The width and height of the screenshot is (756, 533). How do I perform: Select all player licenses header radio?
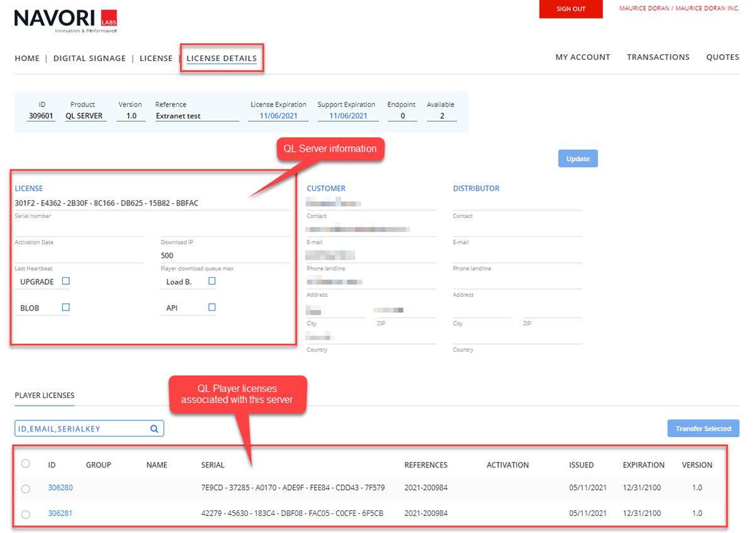tap(26, 464)
